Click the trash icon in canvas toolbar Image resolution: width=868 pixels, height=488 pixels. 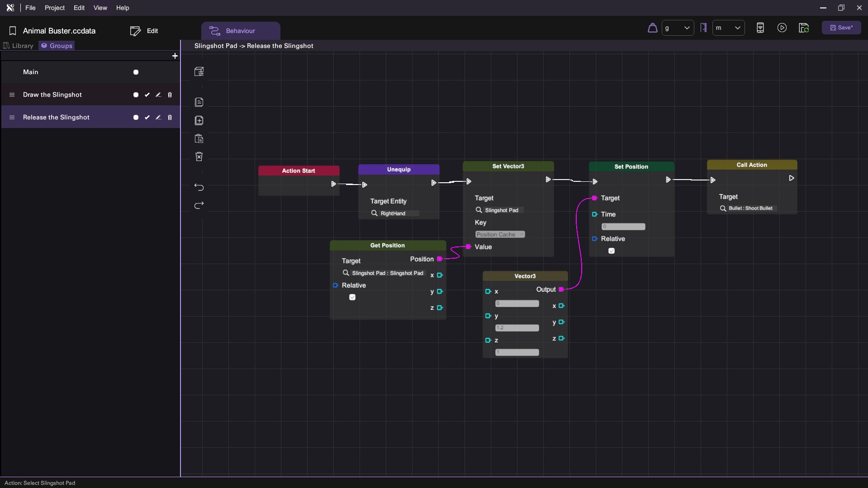(x=199, y=156)
